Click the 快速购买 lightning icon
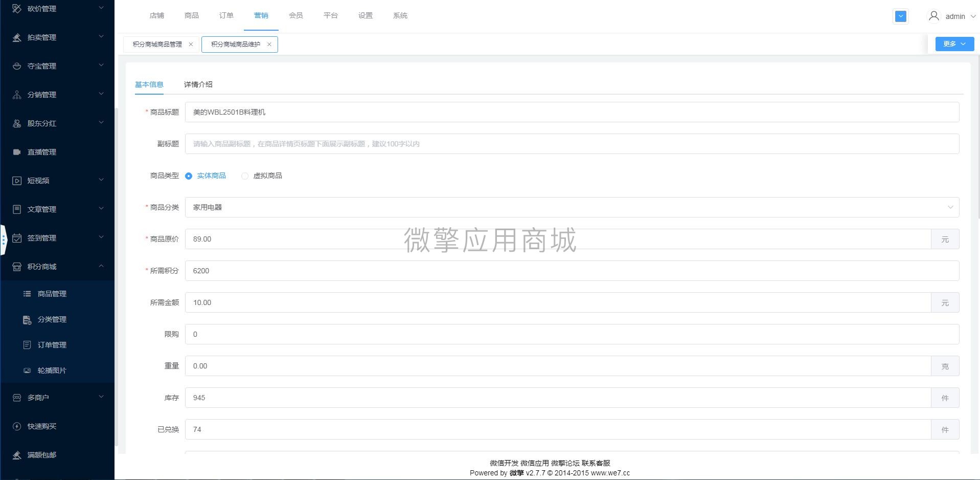This screenshot has width=980, height=480. [x=17, y=426]
